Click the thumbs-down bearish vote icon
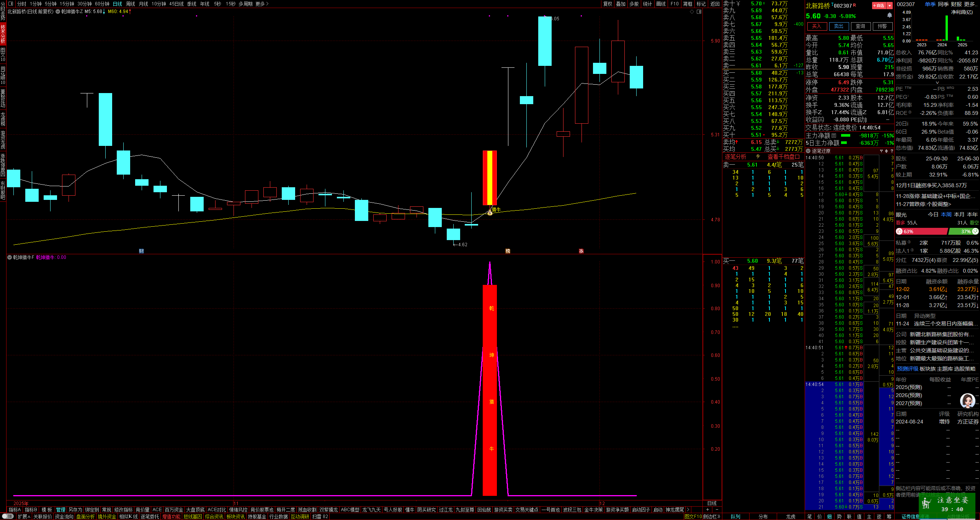This screenshot has height=520, width=980. pyautogui.click(x=976, y=231)
